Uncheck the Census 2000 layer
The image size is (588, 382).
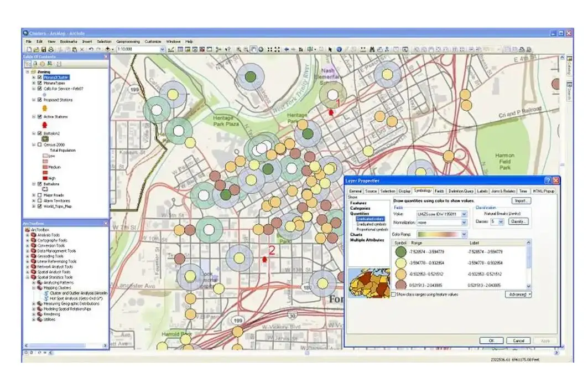point(39,144)
